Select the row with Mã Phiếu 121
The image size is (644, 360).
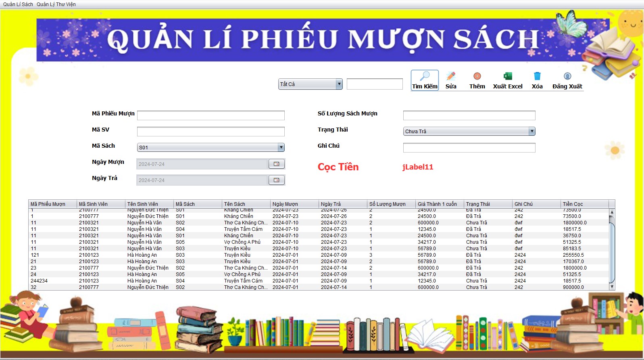(319, 255)
